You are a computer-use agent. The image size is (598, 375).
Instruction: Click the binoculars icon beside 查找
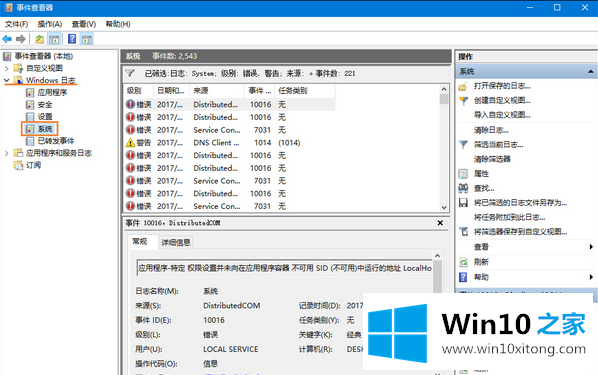click(463, 188)
